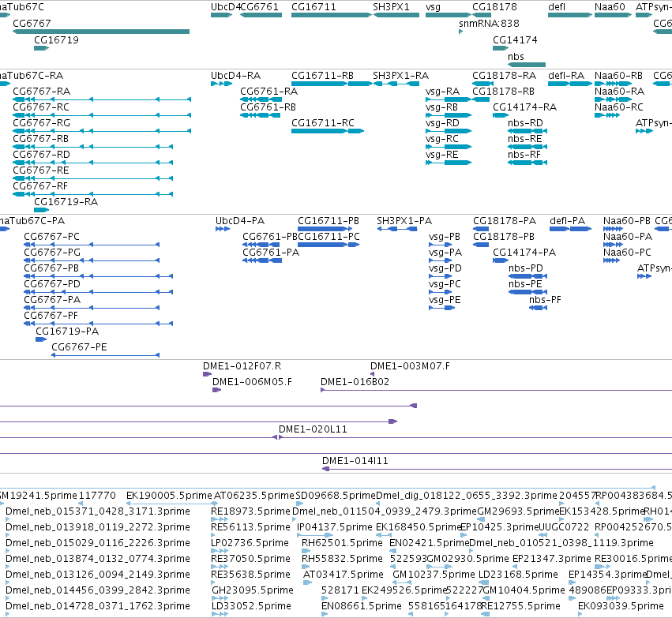672x618 pixels.
Task: Select transcript CG6761-RB
Action: (x=260, y=115)
